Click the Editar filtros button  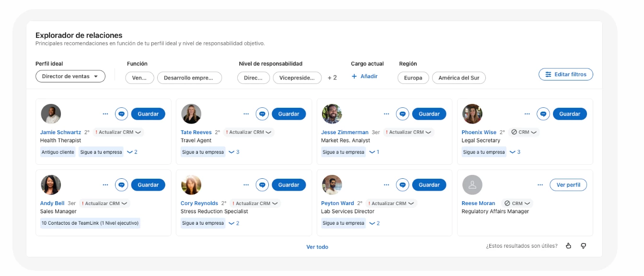pos(566,74)
